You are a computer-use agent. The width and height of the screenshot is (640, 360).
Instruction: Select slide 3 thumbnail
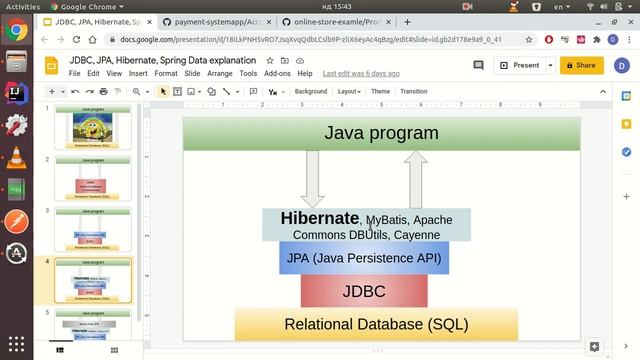pos(93,229)
